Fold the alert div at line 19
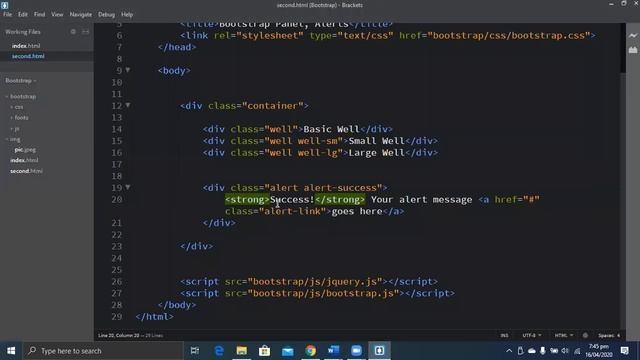The width and height of the screenshot is (640, 360). click(x=128, y=187)
